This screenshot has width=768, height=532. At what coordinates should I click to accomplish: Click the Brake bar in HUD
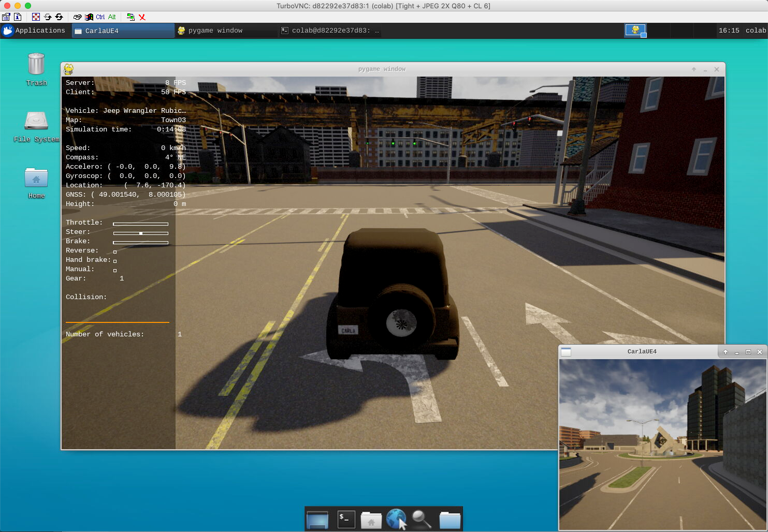point(141,242)
